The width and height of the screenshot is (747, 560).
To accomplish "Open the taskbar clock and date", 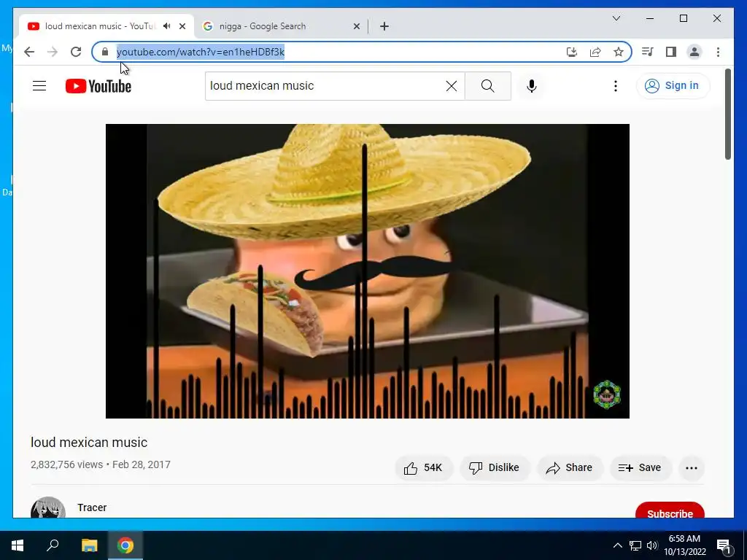I will [x=684, y=545].
